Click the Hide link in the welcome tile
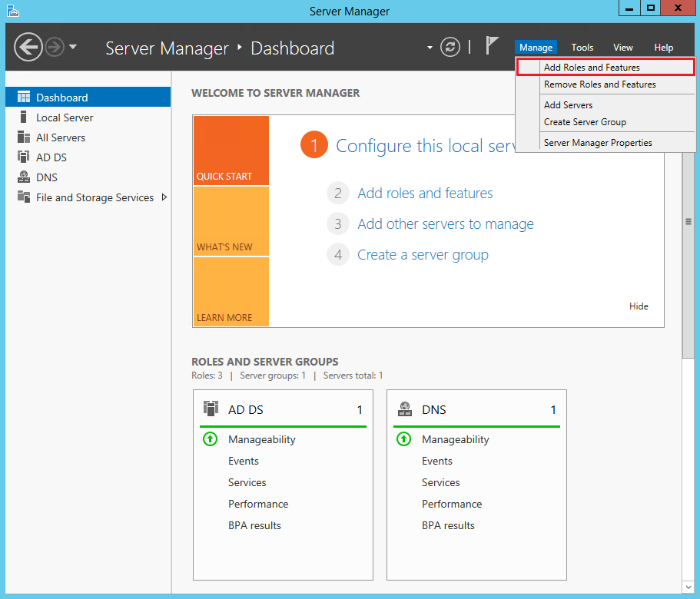 639,306
